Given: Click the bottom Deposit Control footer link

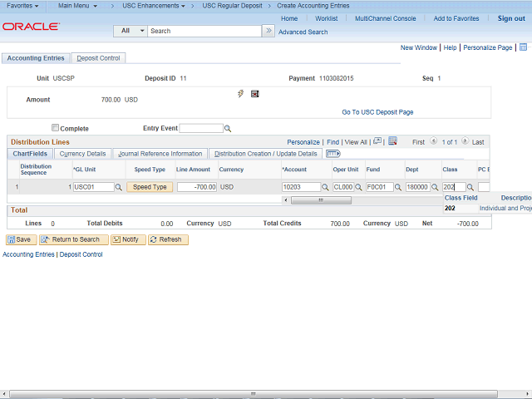Looking at the screenshot, I should [81, 254].
